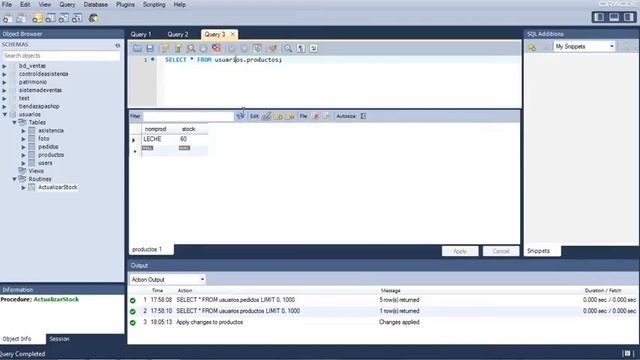Image resolution: width=640 pixels, height=360 pixels.
Task: Expand the controldeasistencia schema
Action: [x=4, y=74]
